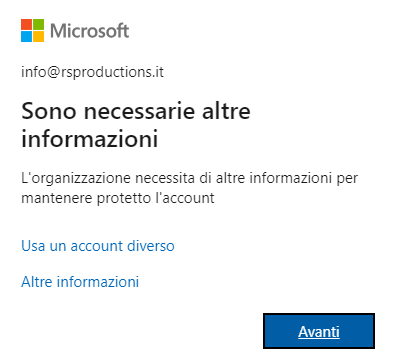Click the word 'Altre' in the lower link
399x363 pixels.
(x=37, y=282)
